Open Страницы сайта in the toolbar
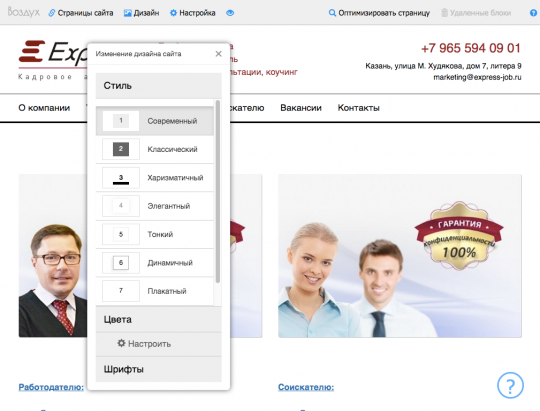Image resolution: width=540 pixels, height=411 pixels. tap(81, 13)
